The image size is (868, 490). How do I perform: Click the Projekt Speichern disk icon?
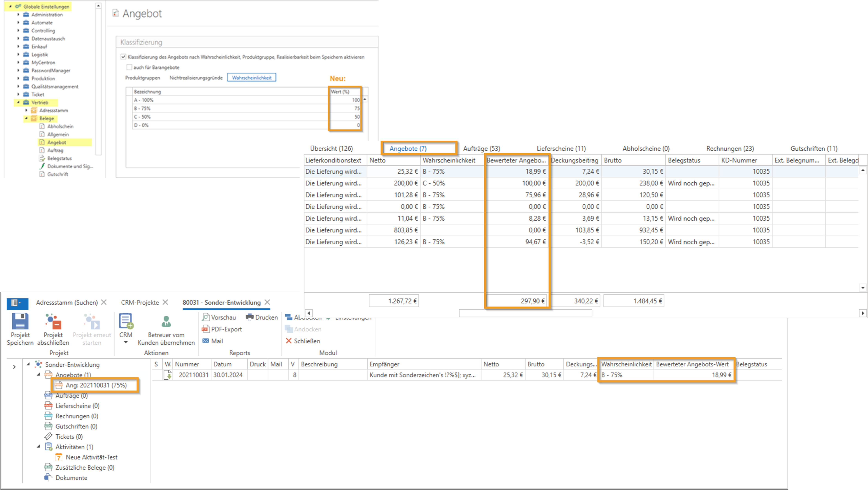click(x=20, y=321)
